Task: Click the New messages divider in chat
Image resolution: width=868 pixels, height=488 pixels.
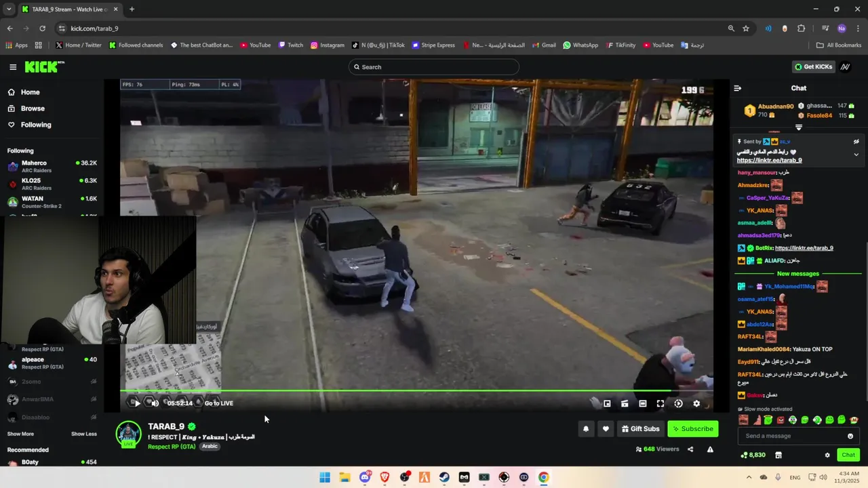Action: (x=798, y=274)
